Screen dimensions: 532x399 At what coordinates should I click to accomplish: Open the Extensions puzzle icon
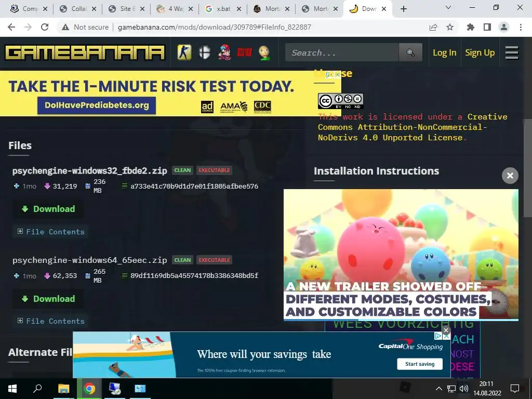[x=471, y=27]
